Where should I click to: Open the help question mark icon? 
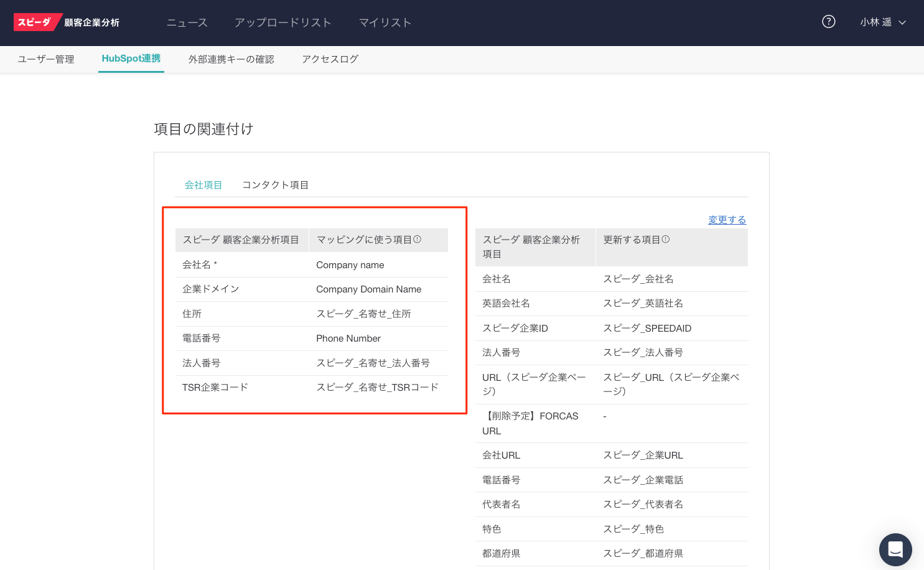click(828, 22)
